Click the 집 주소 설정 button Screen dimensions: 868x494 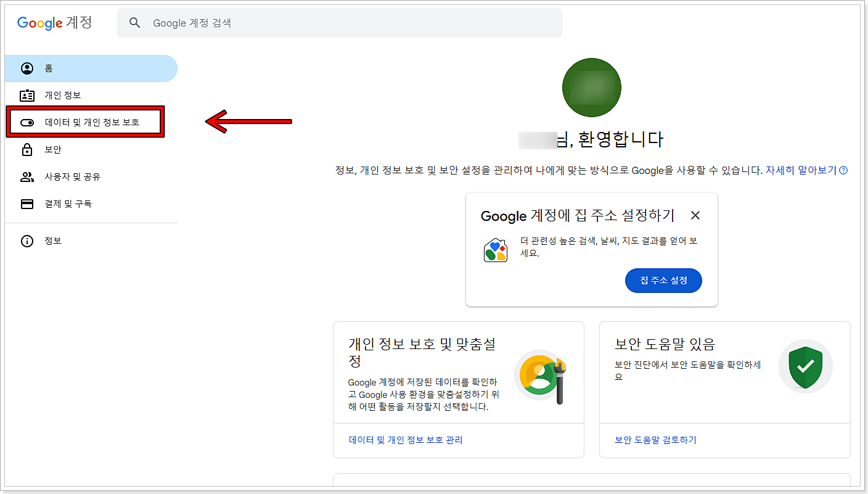pyautogui.click(x=663, y=281)
